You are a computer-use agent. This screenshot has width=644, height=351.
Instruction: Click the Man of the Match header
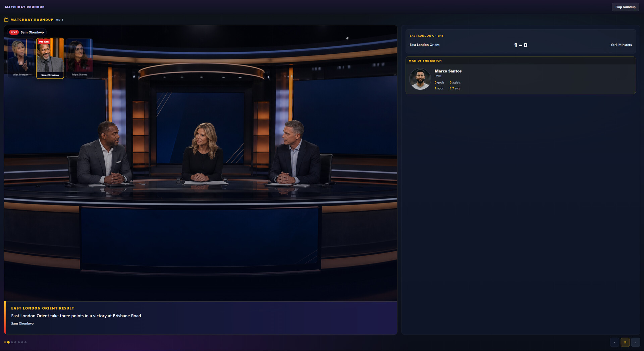tap(425, 61)
